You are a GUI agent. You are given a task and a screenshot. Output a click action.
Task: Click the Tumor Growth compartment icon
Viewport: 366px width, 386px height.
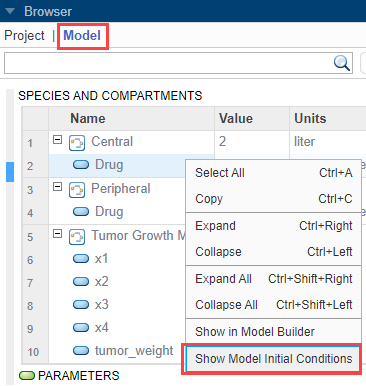click(77, 237)
